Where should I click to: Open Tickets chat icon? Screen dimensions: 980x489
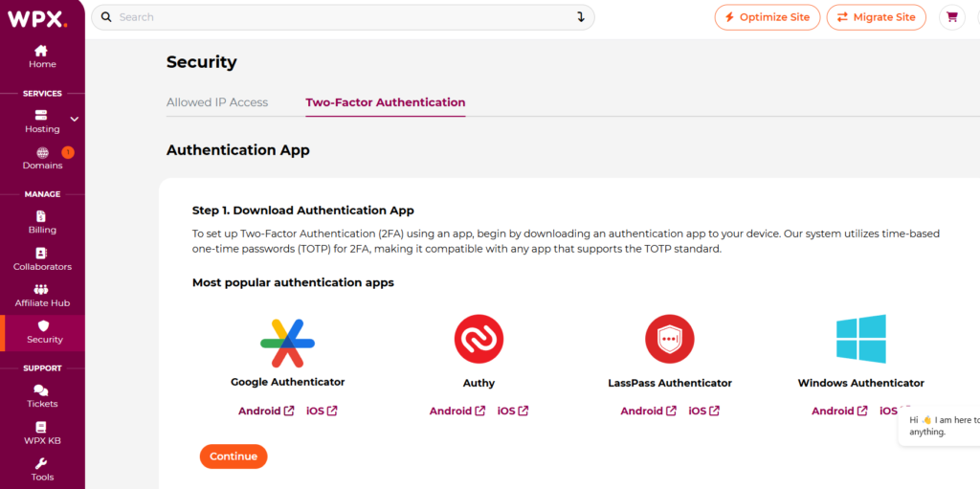click(41, 390)
